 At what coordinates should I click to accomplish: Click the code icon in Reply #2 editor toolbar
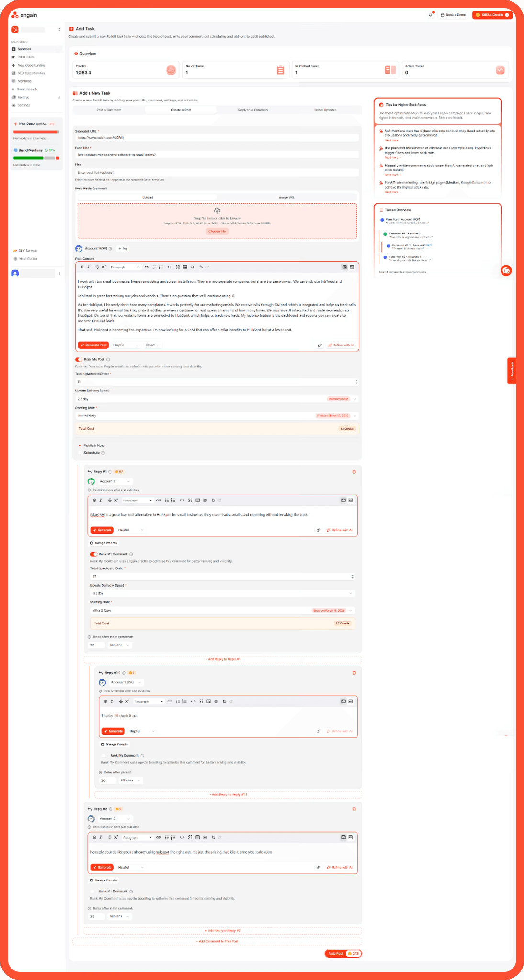182,837
